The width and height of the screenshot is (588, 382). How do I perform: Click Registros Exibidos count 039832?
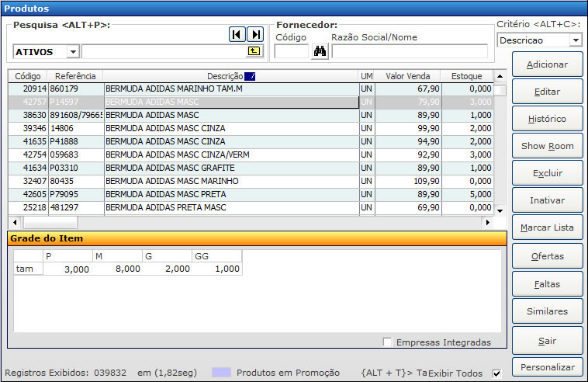(x=110, y=373)
